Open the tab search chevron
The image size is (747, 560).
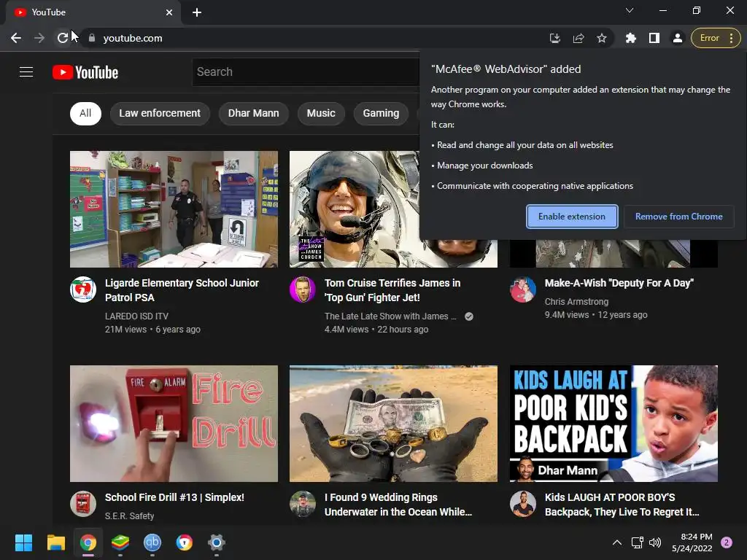tap(630, 10)
